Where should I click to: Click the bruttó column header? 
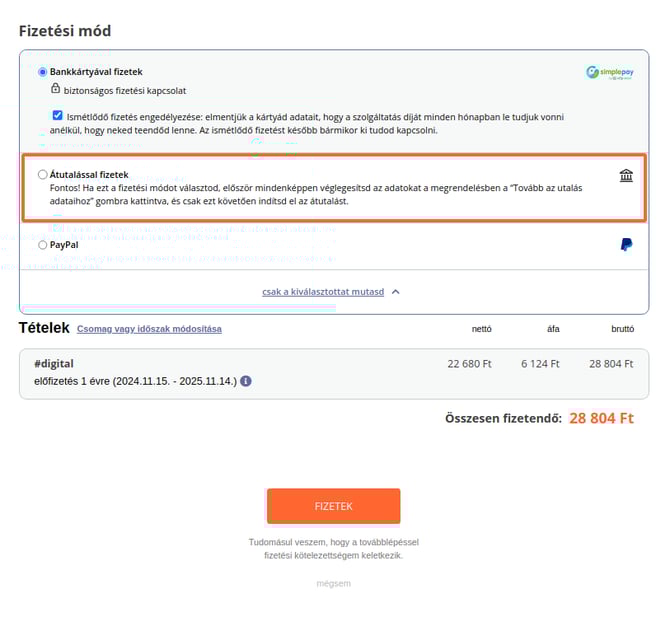pyautogui.click(x=622, y=329)
